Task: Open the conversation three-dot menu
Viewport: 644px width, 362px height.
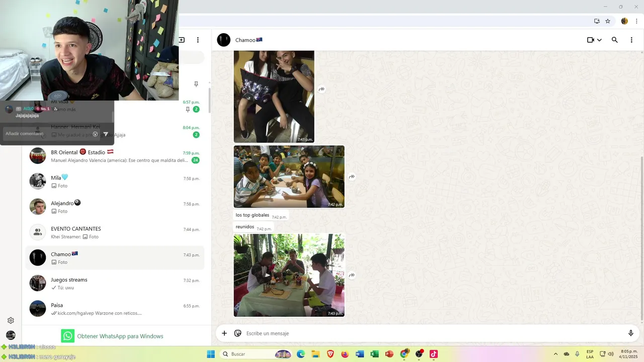Action: 631,40
